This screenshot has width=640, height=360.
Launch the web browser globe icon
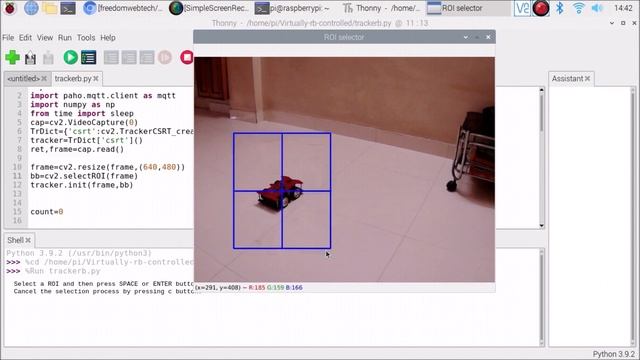[x=31, y=8]
